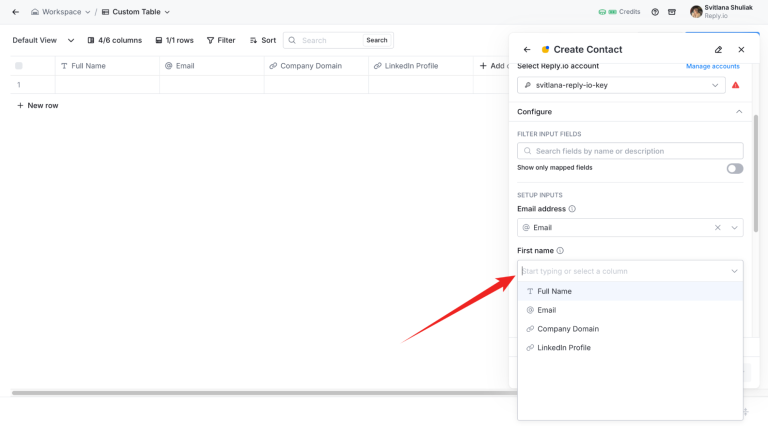Click the Search button

click(377, 40)
